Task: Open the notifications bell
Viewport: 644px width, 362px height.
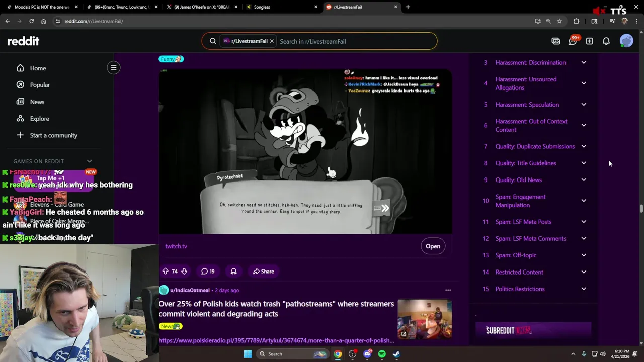Action: [x=606, y=41]
